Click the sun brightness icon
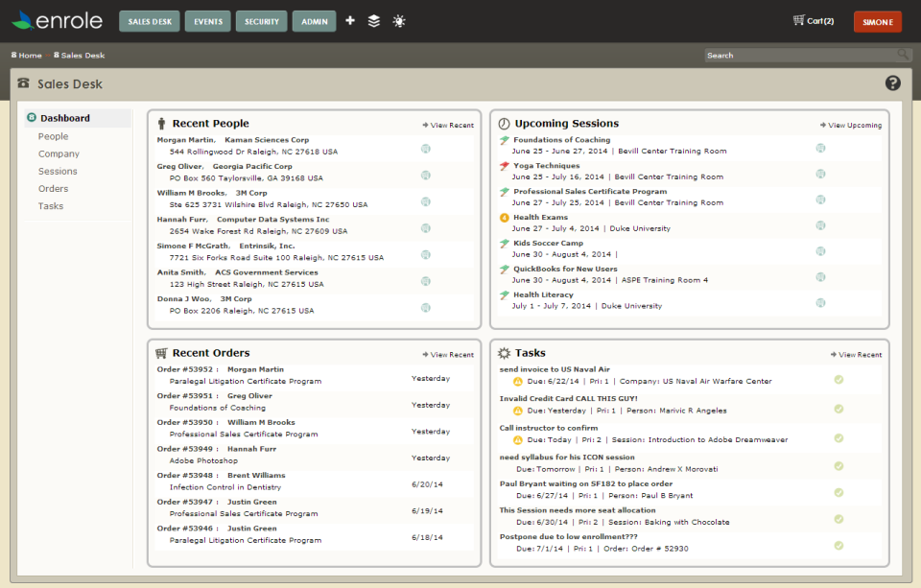The width and height of the screenshot is (921, 588). coord(399,22)
